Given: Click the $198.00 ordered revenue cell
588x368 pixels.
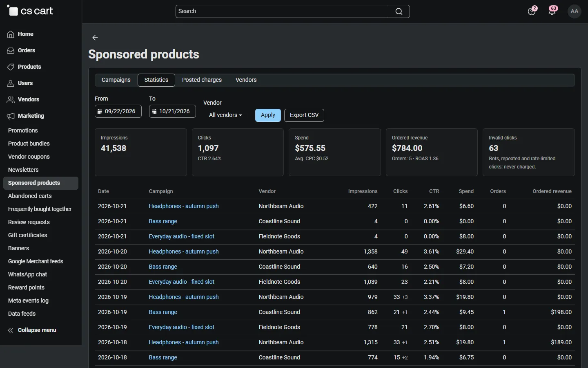Looking at the screenshot, I should tap(561, 312).
